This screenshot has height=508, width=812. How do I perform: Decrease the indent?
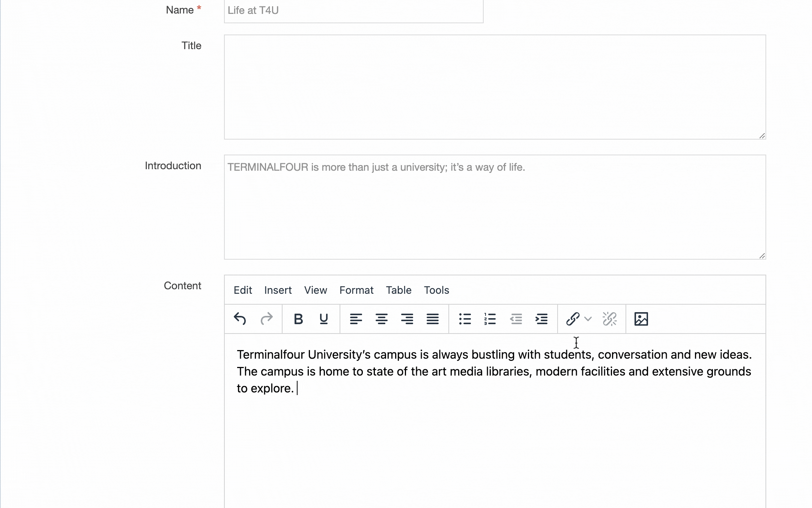pyautogui.click(x=516, y=319)
